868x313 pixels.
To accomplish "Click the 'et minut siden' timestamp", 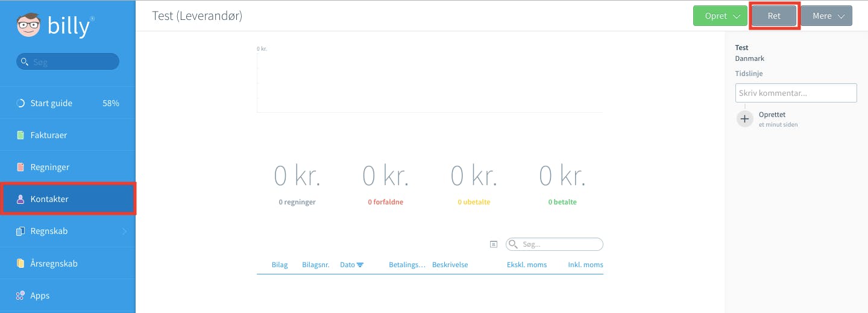I will 778,125.
